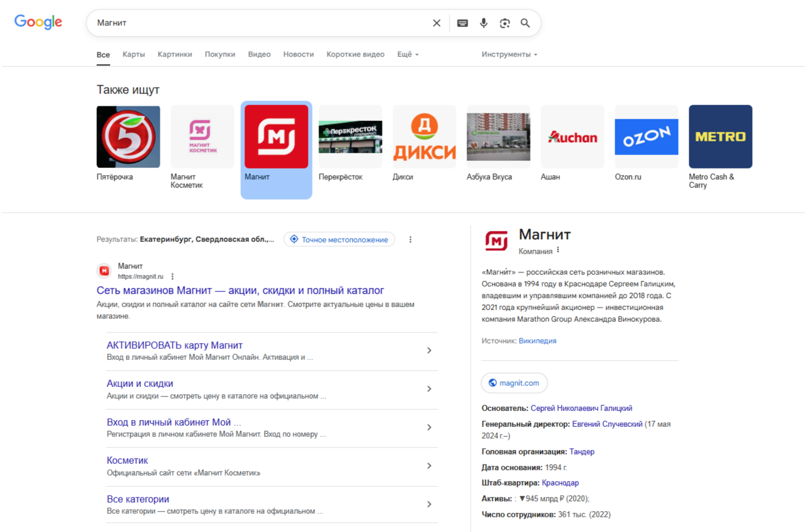805x532 pixels.
Task: Click the magnifying glass search icon
Action: [525, 23]
